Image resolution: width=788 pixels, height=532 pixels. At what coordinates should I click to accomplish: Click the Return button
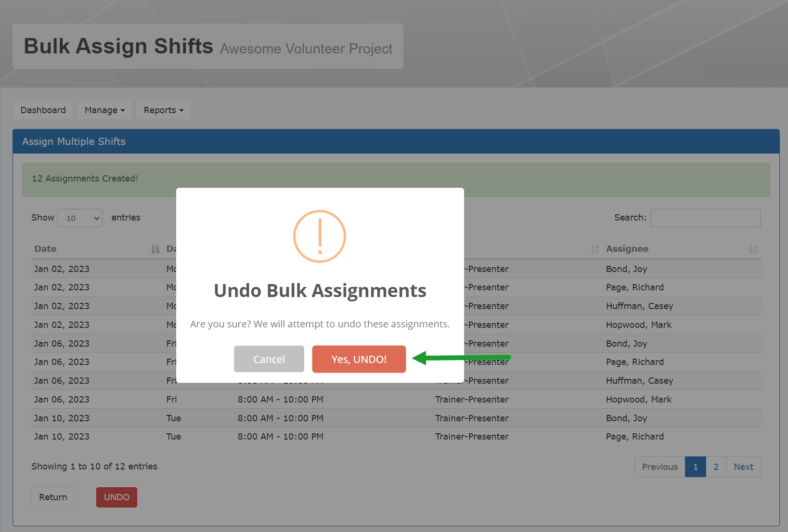click(x=53, y=497)
